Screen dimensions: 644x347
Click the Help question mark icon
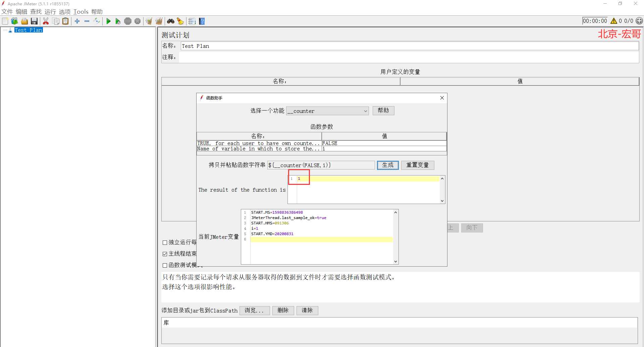(x=202, y=21)
